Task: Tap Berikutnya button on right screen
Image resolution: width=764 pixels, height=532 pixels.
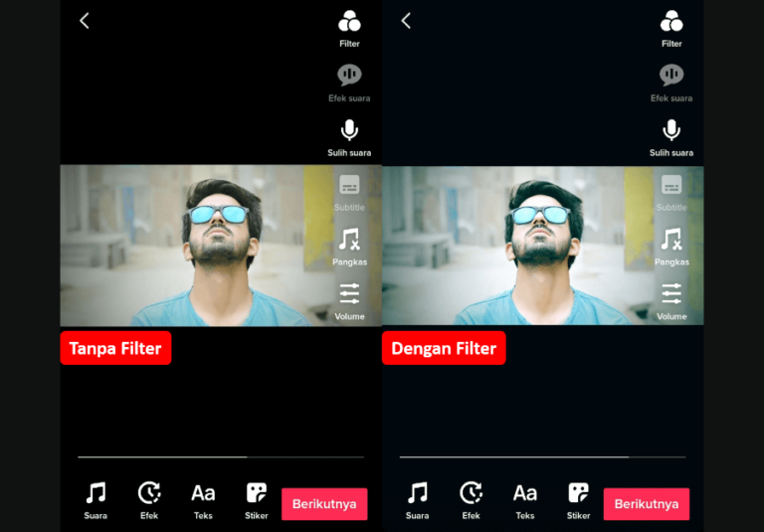Action: point(647,504)
